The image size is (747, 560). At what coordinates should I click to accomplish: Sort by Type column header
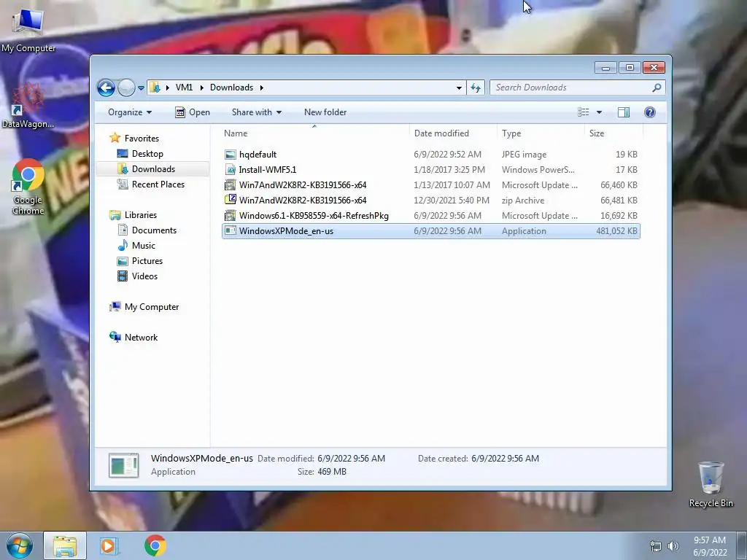click(x=541, y=133)
